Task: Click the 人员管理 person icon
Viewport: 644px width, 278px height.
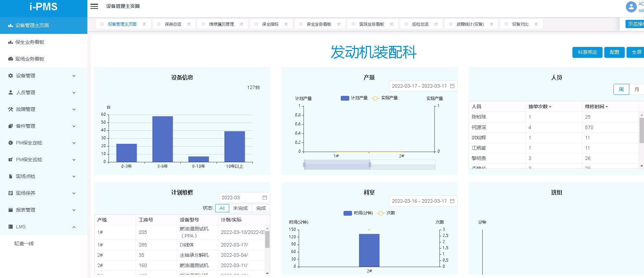Action: point(11,92)
